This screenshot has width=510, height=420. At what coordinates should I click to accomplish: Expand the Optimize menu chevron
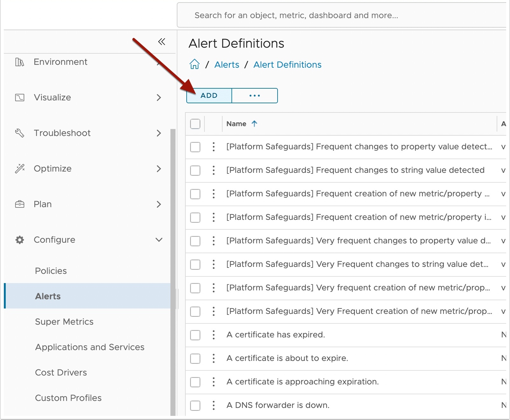pyautogui.click(x=159, y=169)
